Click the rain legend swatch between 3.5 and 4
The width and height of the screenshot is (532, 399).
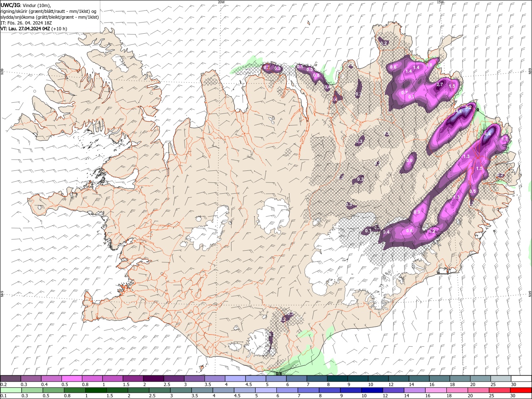[x=202, y=390]
